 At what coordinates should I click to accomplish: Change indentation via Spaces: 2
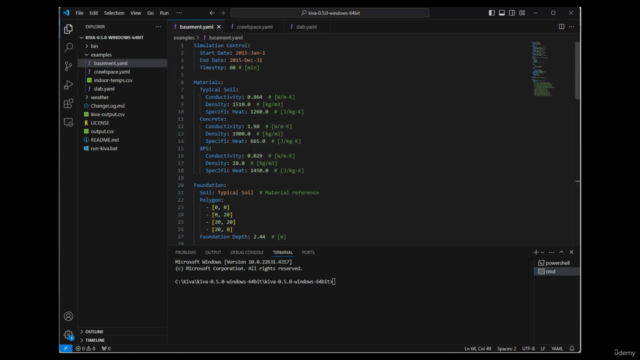tap(507, 349)
